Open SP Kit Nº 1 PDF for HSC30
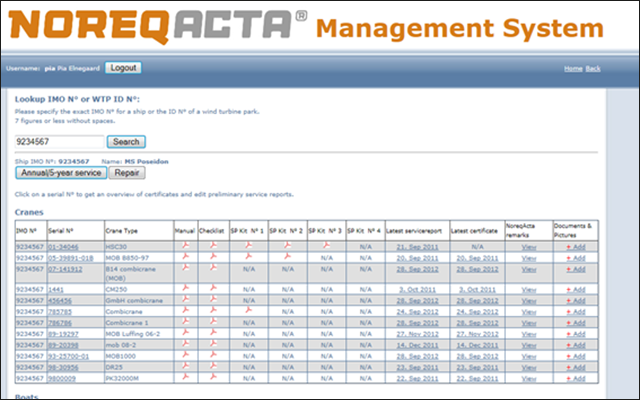This screenshot has height=400, width=640. click(x=248, y=245)
